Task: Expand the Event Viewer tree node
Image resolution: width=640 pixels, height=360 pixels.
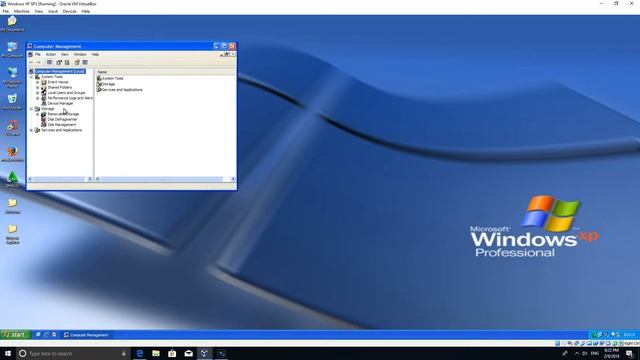Action: point(38,82)
